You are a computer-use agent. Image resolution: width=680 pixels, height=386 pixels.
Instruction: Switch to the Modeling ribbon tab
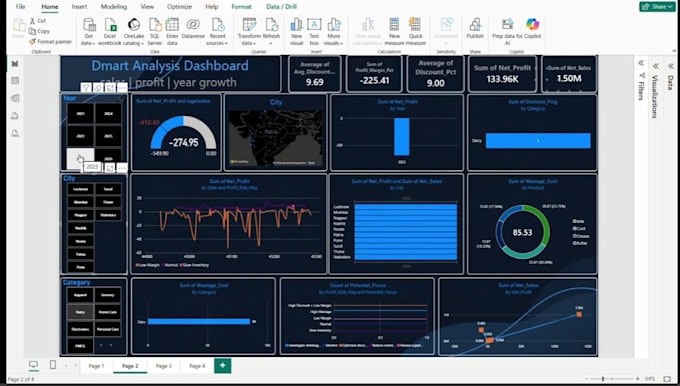[x=114, y=7]
